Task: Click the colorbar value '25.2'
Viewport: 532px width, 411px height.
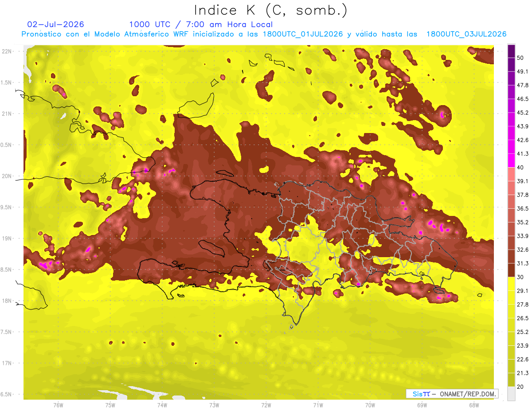Action: pos(522,332)
